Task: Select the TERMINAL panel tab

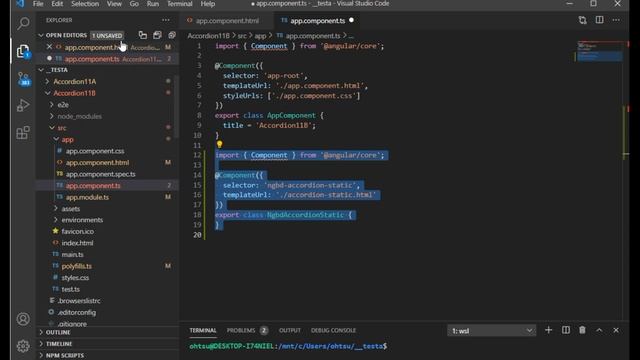Action: click(203, 330)
